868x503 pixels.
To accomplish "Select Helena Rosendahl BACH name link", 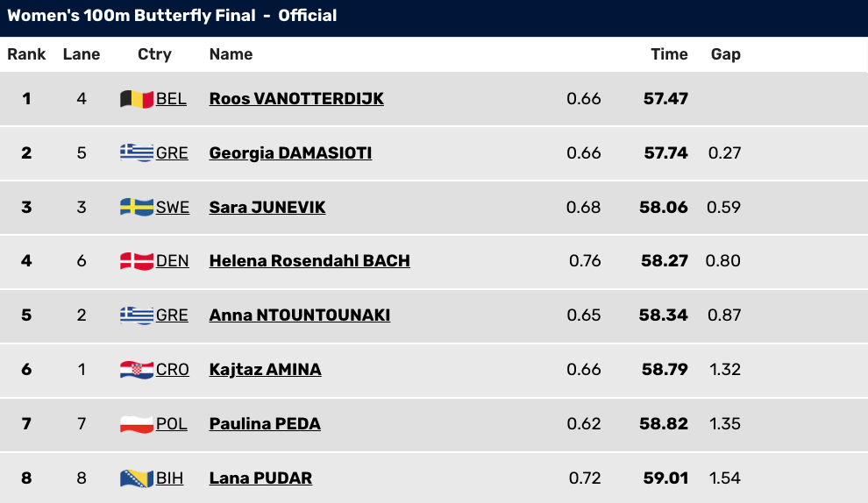I will [309, 260].
